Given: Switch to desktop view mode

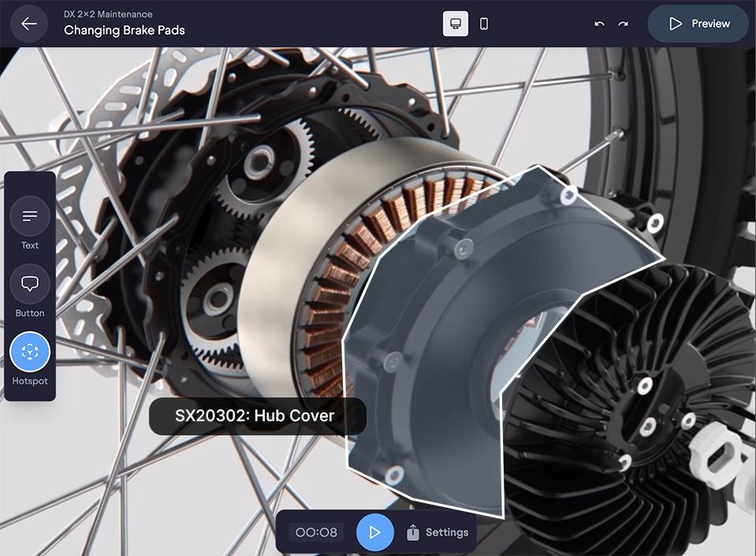Looking at the screenshot, I should pos(456,24).
